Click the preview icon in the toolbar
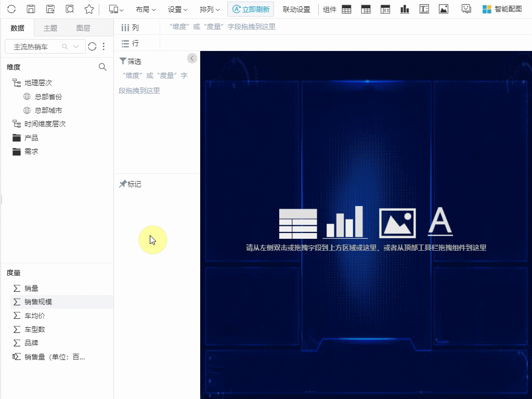The height and width of the screenshot is (399, 532). tap(70, 9)
